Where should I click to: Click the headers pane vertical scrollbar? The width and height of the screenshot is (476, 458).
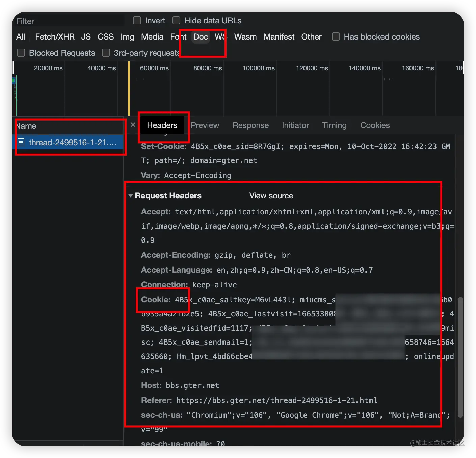tap(460, 357)
